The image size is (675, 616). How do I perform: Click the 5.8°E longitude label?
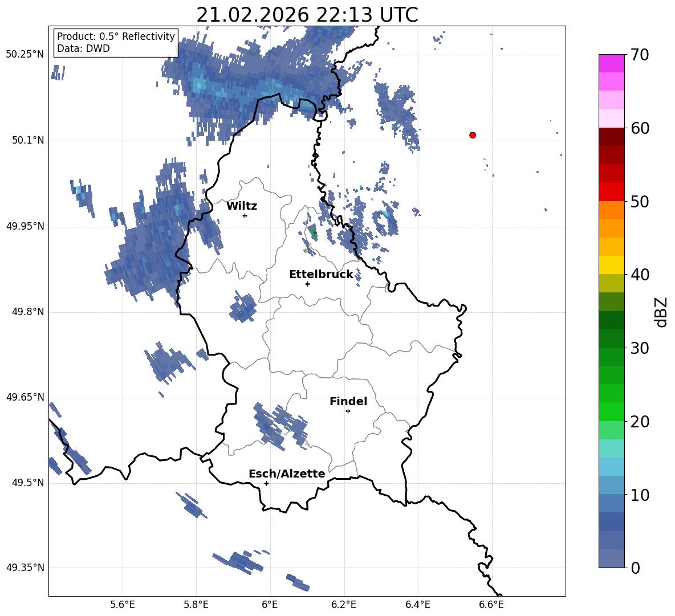[196, 605]
